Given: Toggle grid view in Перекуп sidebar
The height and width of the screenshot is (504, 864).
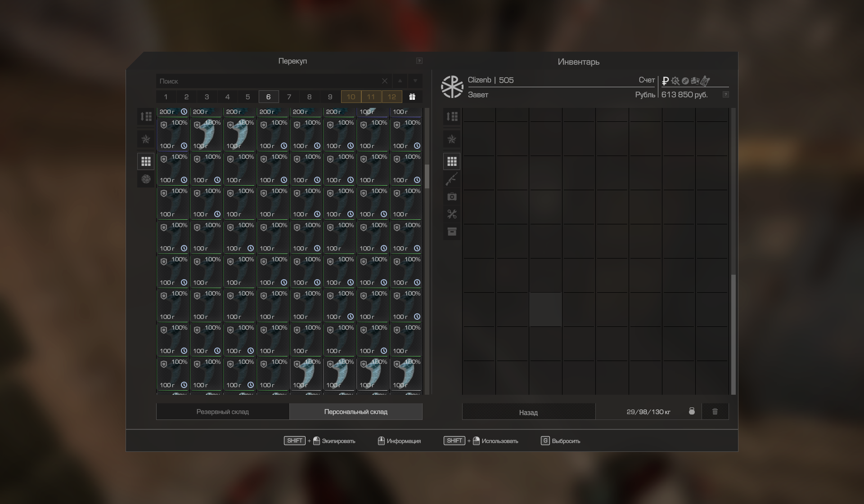Looking at the screenshot, I should point(146,161).
